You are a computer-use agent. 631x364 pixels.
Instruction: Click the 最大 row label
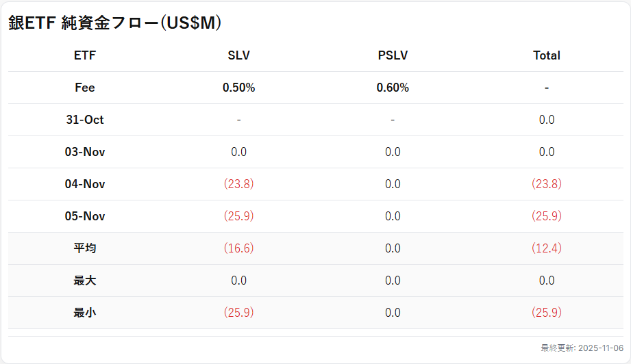[85, 281]
